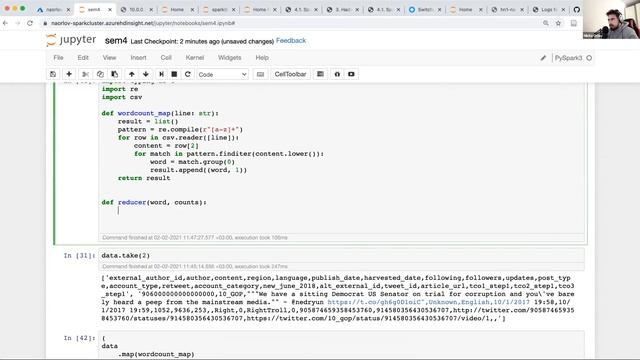Image resolution: width=640 pixels, height=360 pixels.
Task: Click the zoom magnifier icon in address bar
Action: click(546, 23)
